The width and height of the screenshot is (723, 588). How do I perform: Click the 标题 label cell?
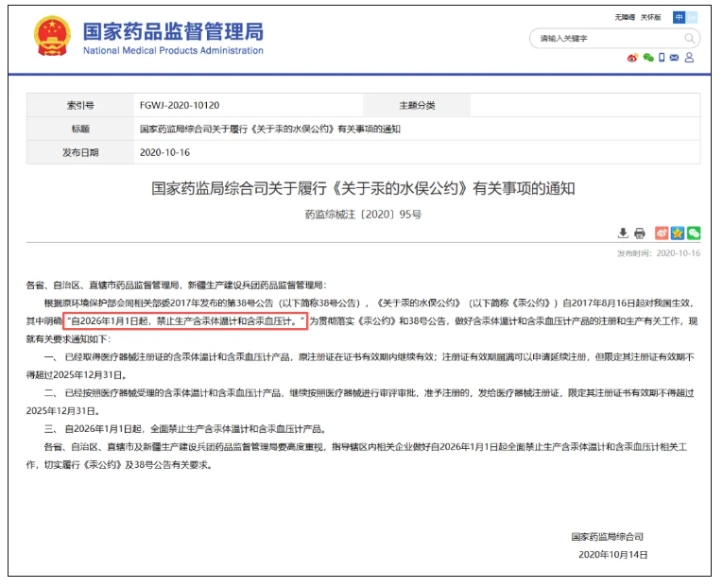tap(80, 130)
